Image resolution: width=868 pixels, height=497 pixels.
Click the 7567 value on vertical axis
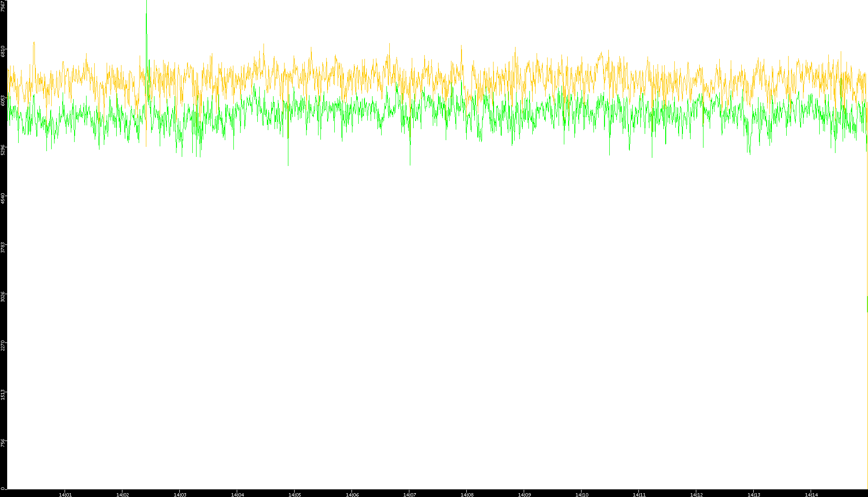[3, 6]
